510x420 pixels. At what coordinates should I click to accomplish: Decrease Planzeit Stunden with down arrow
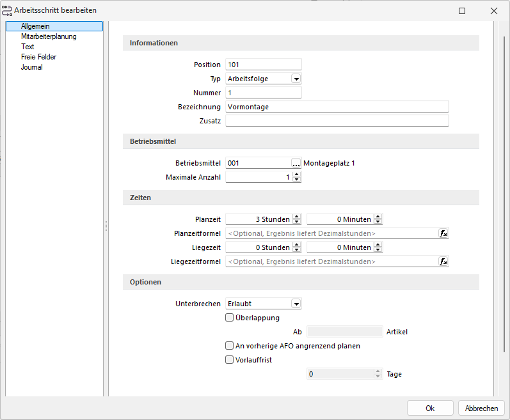click(x=296, y=222)
